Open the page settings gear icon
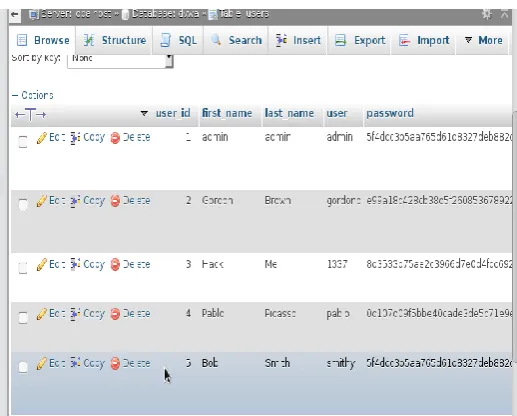Screen dimensions: 517x416 pos(487,14)
